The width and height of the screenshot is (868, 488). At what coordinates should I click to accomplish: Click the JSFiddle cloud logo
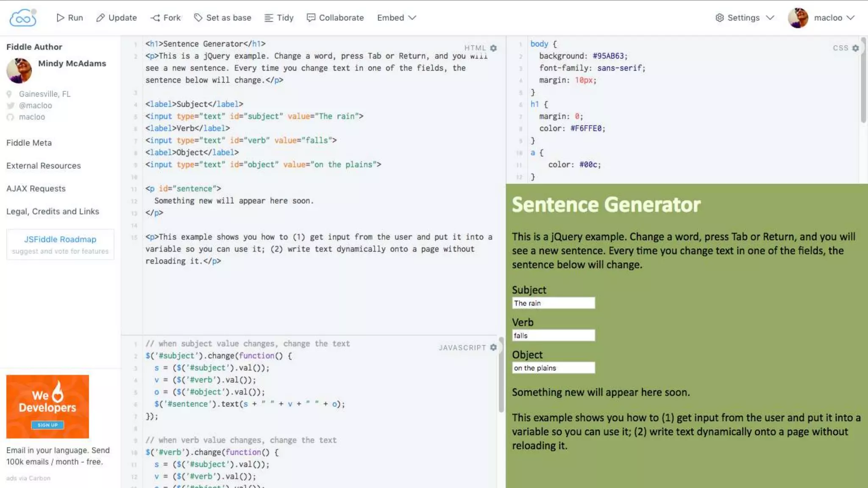[x=23, y=18]
